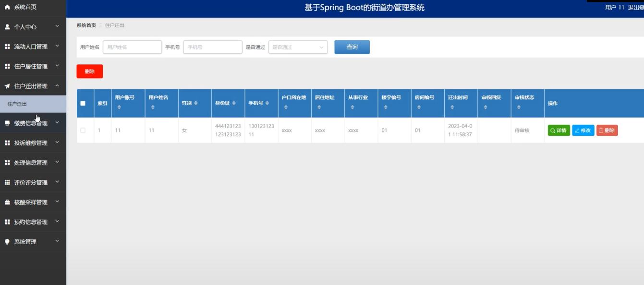Image resolution: width=644 pixels, height=285 pixels.
Task: Sort by 审核状态 column arrows
Action: (519, 107)
